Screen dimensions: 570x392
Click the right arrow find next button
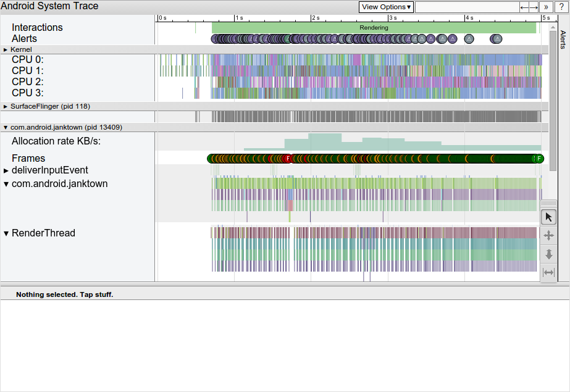pyautogui.click(x=534, y=7)
